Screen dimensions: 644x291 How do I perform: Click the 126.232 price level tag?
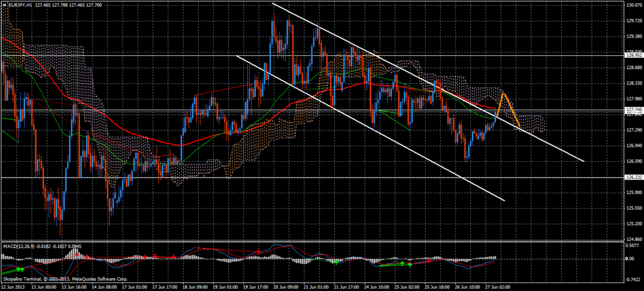(633, 178)
